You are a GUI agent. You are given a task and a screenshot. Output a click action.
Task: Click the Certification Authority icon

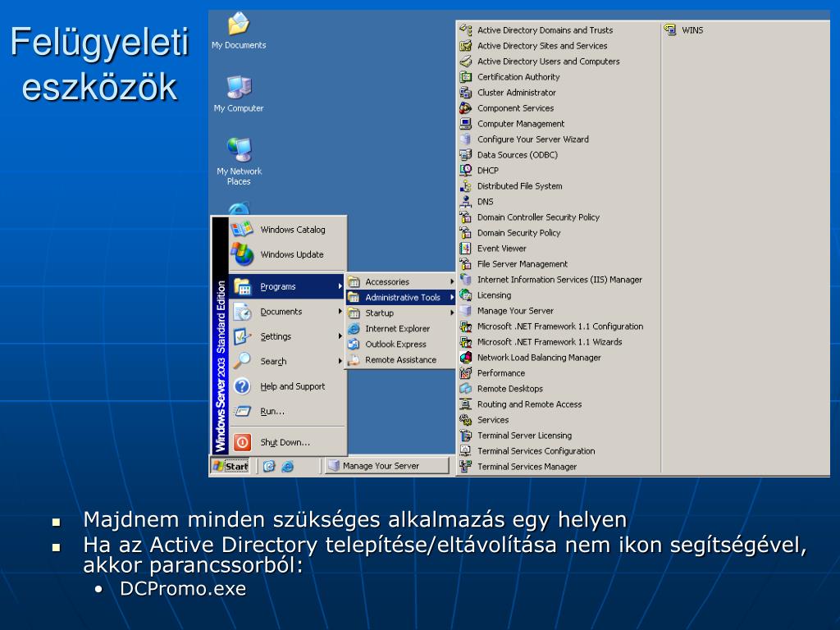(466, 76)
